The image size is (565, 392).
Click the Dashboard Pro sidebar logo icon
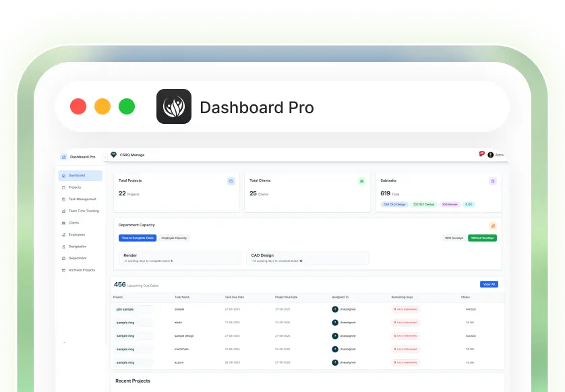(x=64, y=157)
